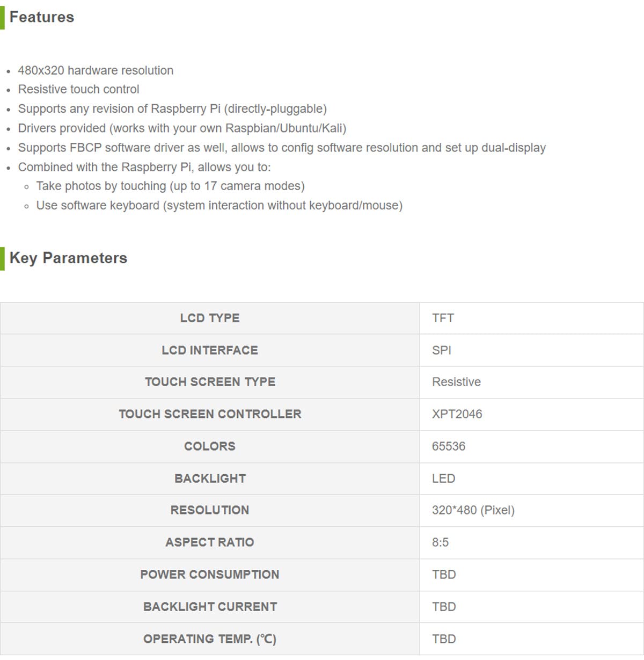Click the 65536 COLORS value cell
This screenshot has height=660, width=644.
449,446
